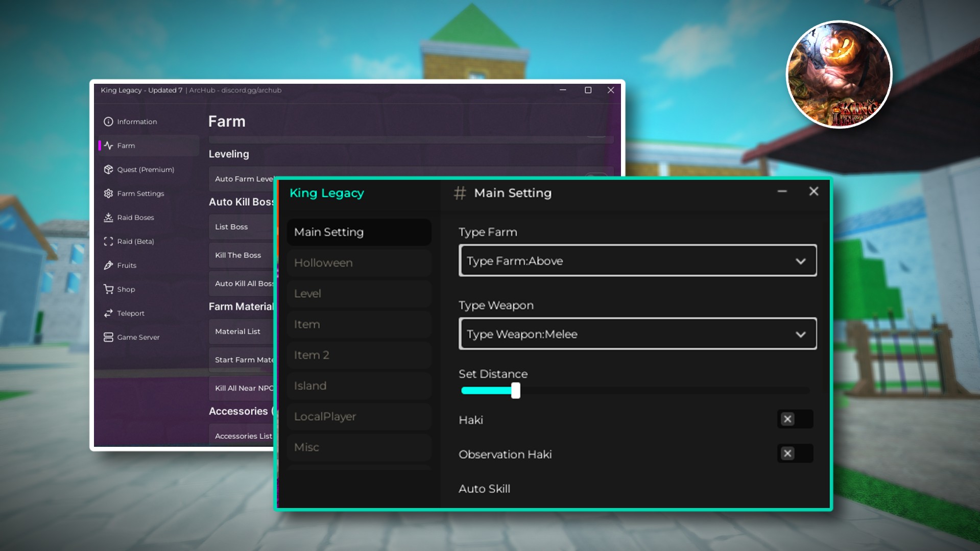Click the Set Distance slider handle
Screen dimensions: 980x551
(x=516, y=391)
